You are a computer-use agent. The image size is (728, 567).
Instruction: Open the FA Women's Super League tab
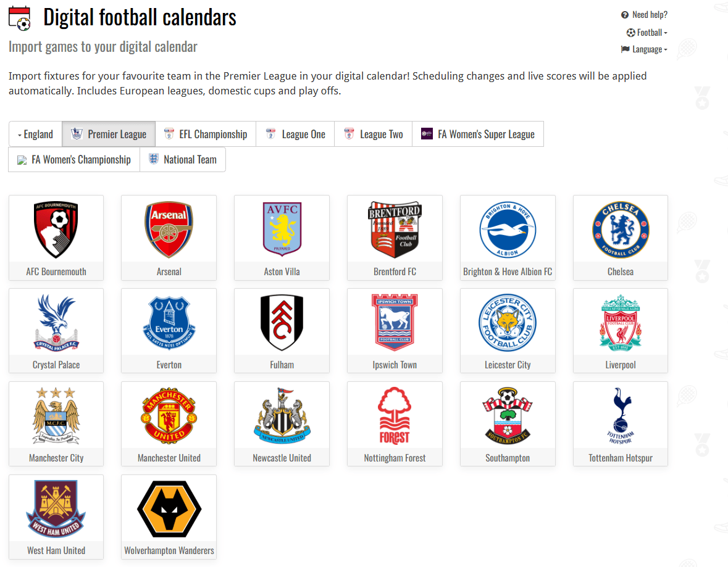click(478, 134)
